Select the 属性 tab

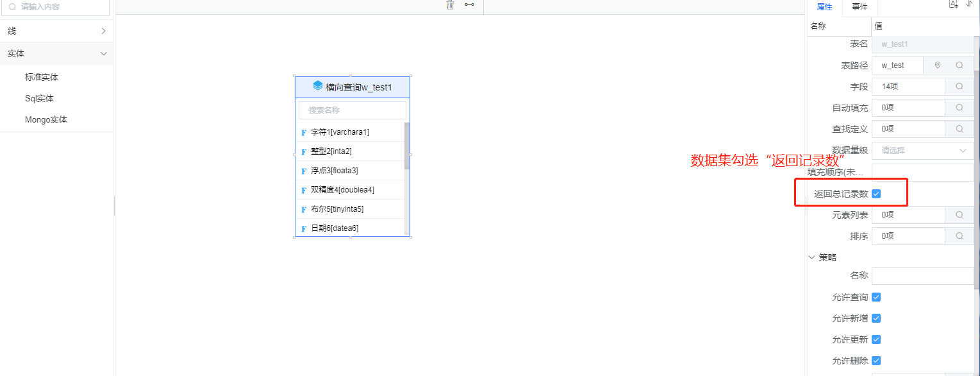[824, 7]
